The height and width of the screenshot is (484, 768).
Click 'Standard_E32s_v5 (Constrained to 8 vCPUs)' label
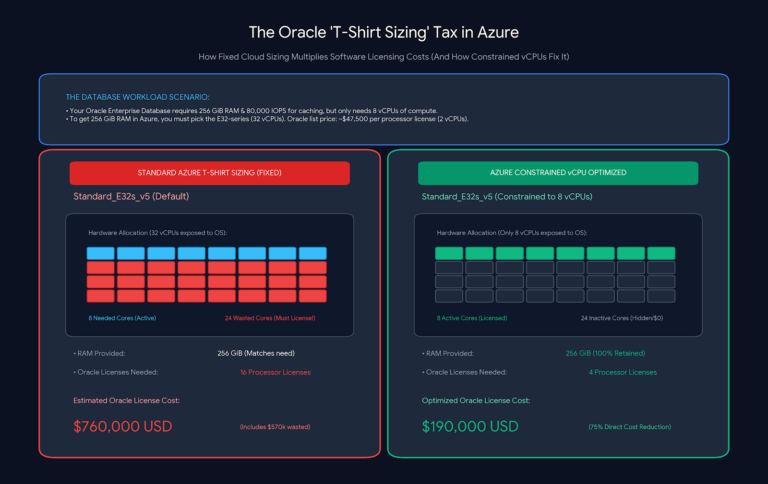point(507,197)
